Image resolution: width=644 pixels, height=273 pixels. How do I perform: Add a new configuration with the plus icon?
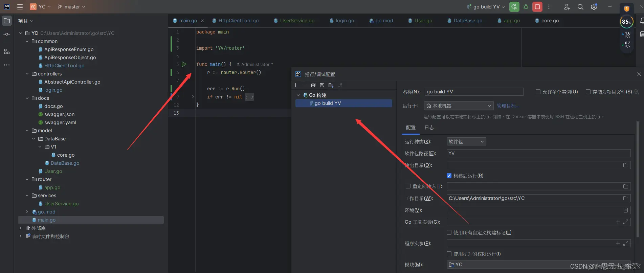(x=296, y=85)
